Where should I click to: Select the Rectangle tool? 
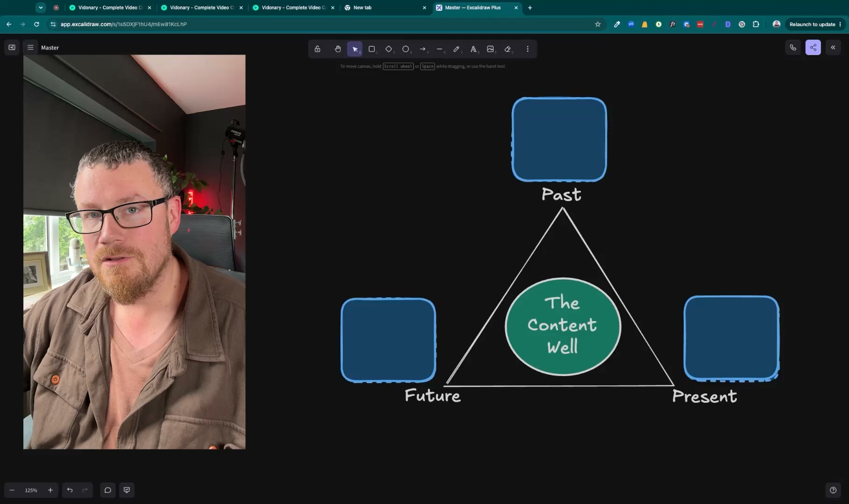pyautogui.click(x=372, y=49)
